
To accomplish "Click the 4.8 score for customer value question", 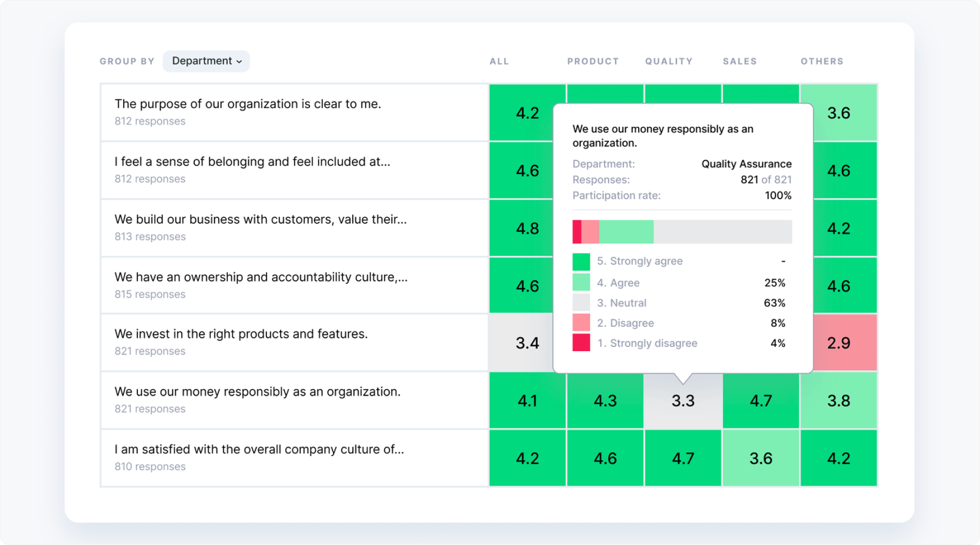I will (527, 228).
